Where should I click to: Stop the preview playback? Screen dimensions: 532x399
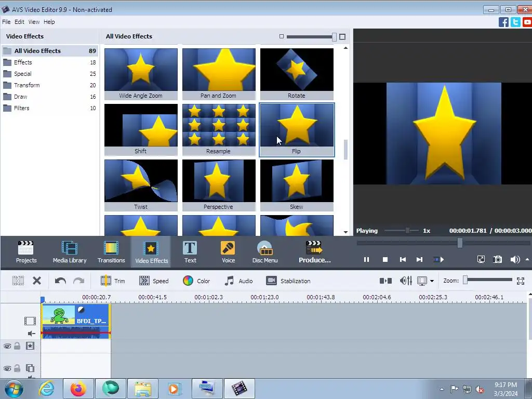tap(385, 260)
